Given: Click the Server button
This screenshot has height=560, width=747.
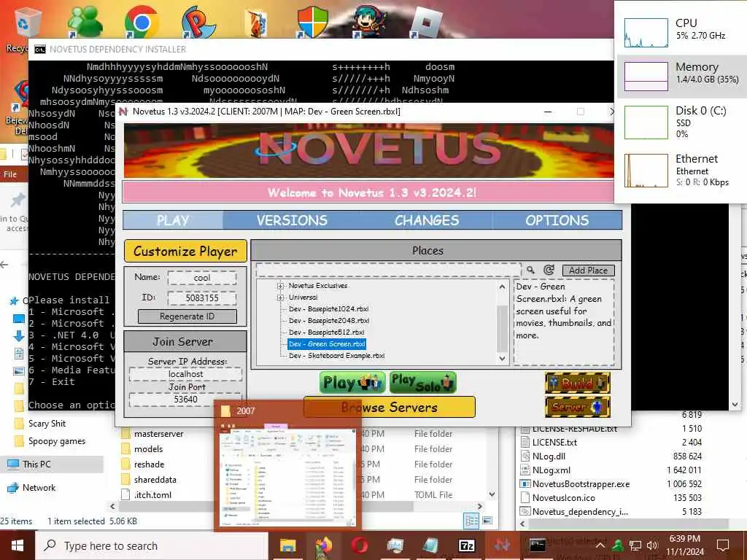Looking at the screenshot, I should 578,407.
